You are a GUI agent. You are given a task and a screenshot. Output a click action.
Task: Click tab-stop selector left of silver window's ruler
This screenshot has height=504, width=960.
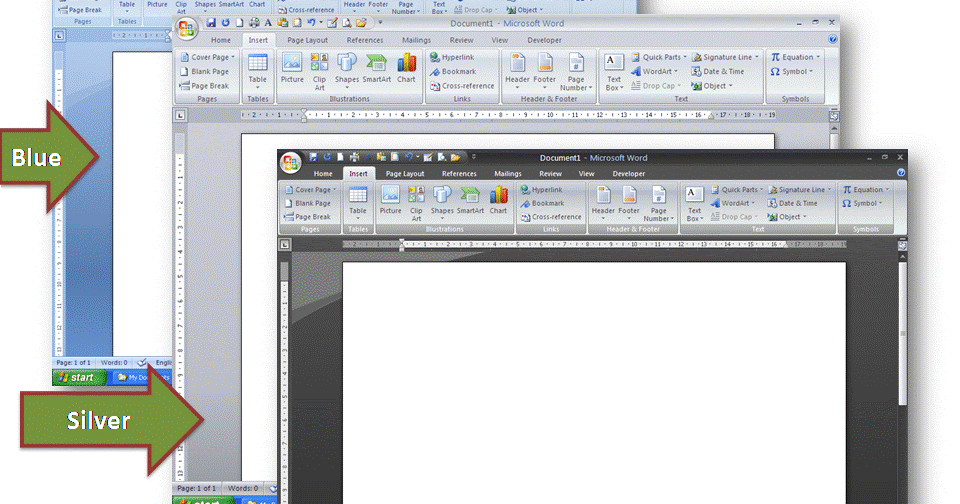[180, 115]
